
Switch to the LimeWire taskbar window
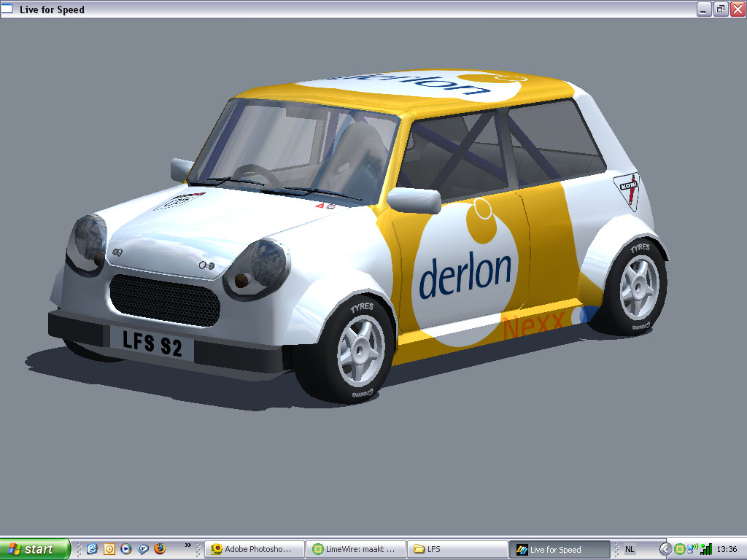point(356,549)
